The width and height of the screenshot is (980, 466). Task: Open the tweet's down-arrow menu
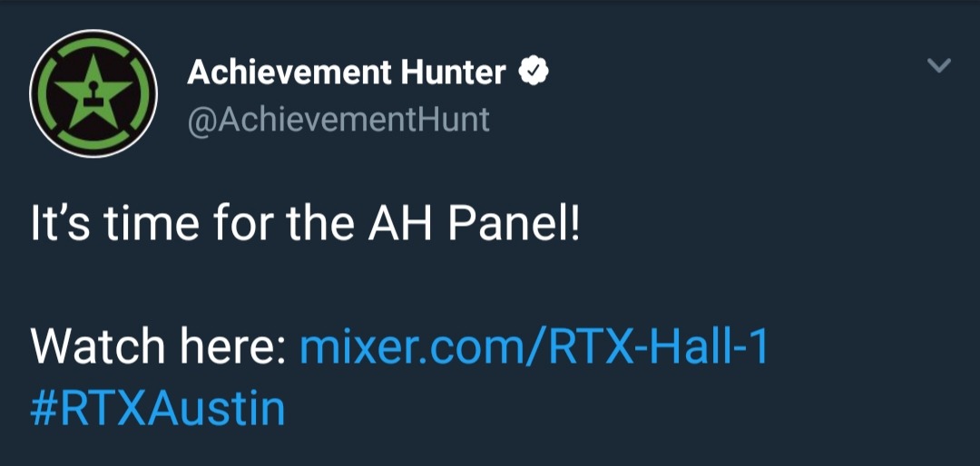pyautogui.click(x=938, y=66)
